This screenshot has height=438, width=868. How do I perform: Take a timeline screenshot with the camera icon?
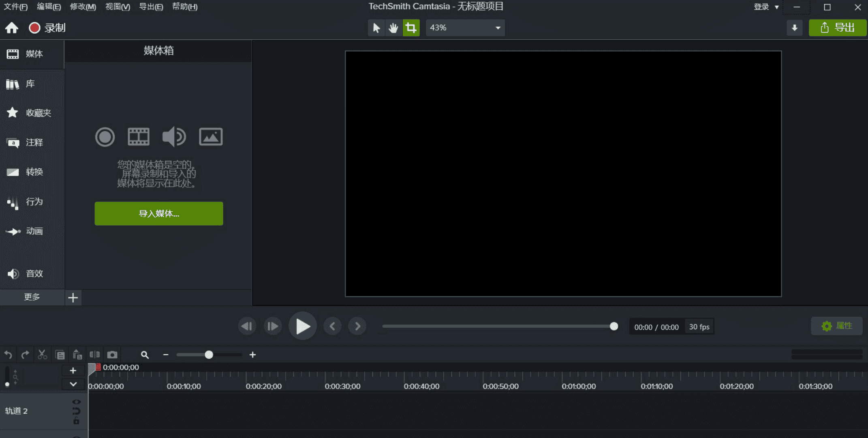[112, 354]
